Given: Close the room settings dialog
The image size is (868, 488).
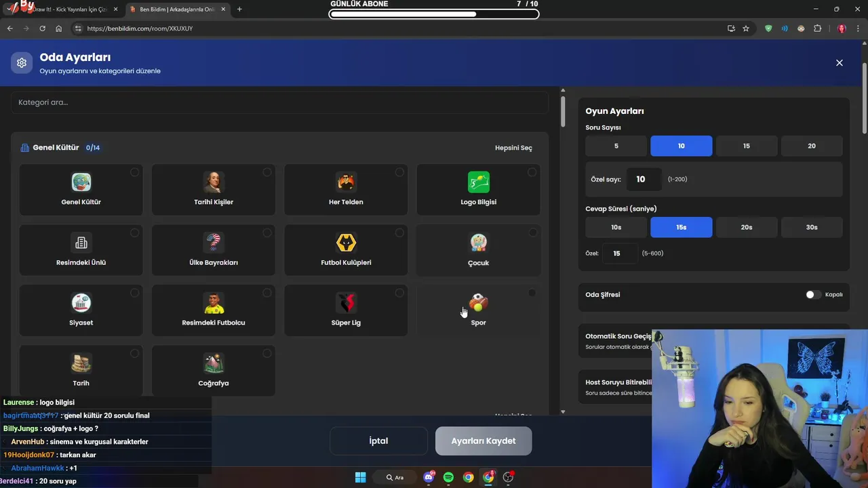Looking at the screenshot, I should [839, 63].
